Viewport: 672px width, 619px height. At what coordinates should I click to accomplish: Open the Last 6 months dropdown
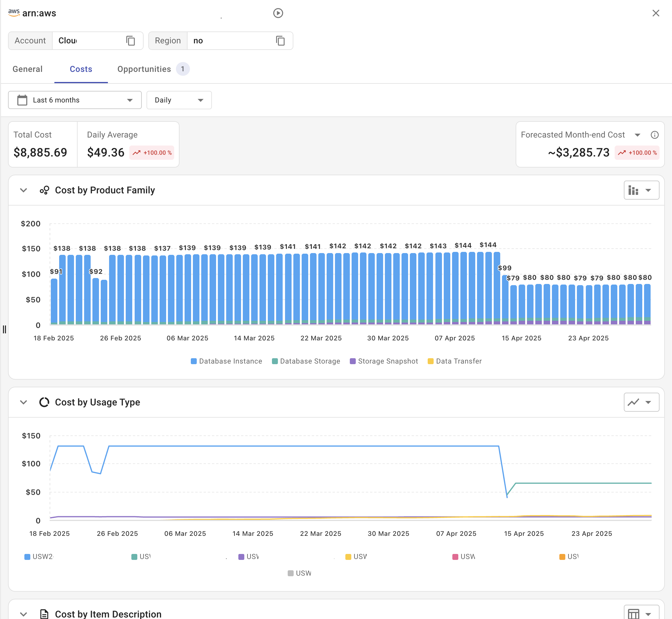click(x=75, y=100)
